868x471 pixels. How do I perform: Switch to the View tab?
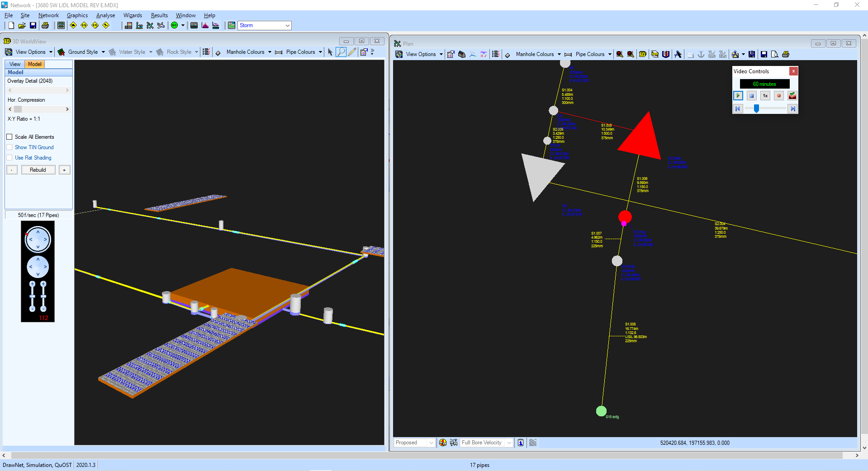click(x=15, y=64)
